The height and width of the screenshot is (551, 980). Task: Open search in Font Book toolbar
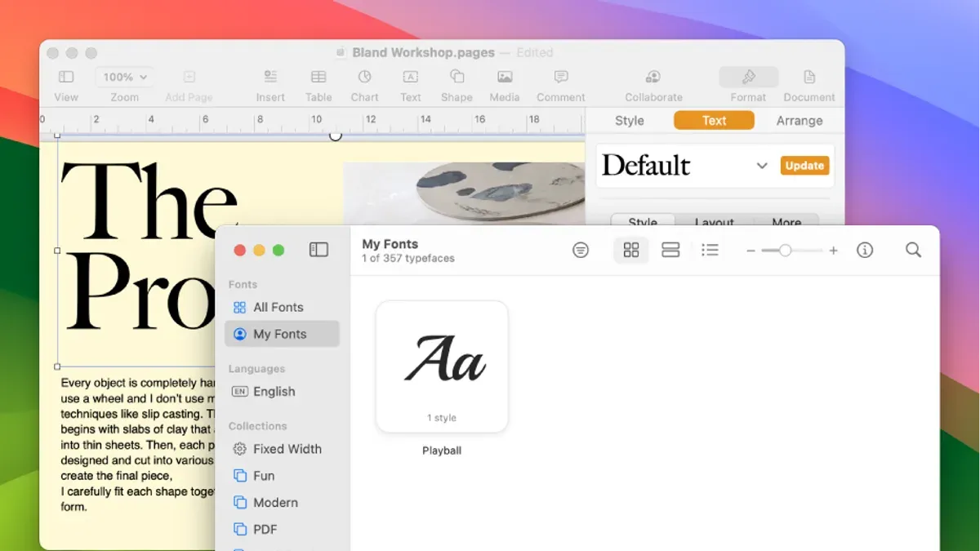(x=913, y=250)
